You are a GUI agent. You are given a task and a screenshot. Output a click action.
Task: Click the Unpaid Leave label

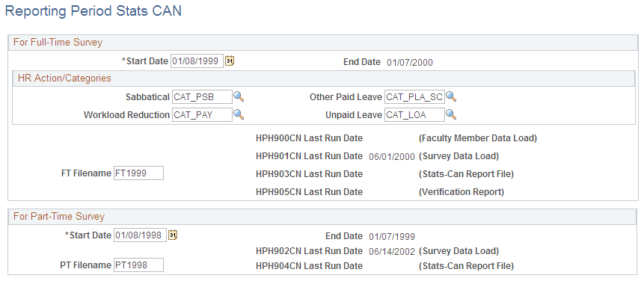coord(354,115)
